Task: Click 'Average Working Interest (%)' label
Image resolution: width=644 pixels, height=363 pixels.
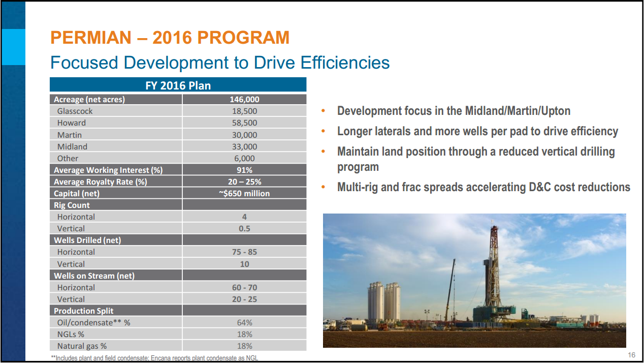Action: pyautogui.click(x=108, y=170)
